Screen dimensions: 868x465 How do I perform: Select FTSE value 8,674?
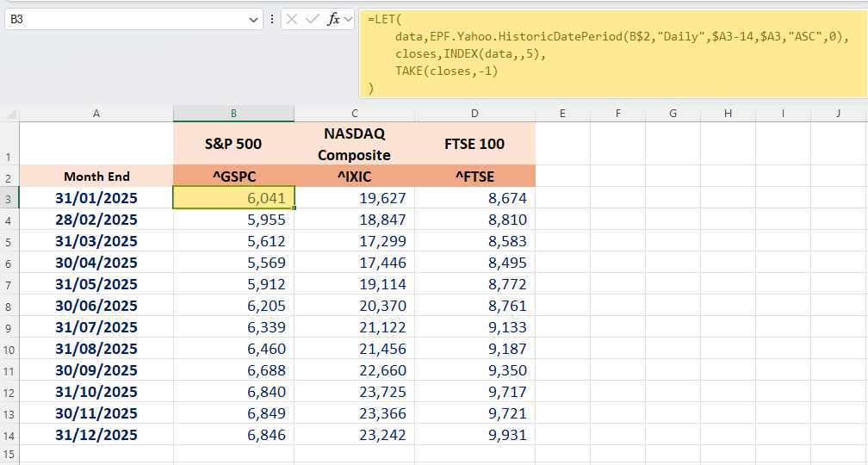coord(475,198)
